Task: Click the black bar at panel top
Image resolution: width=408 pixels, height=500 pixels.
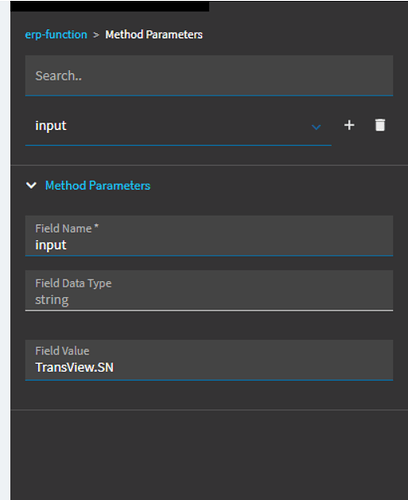Action: 110,6
